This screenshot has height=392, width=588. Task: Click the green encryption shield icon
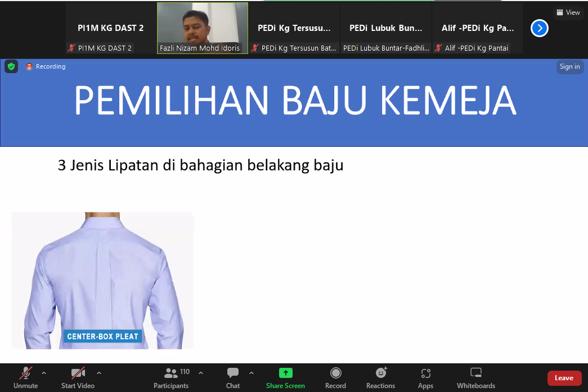coord(11,66)
